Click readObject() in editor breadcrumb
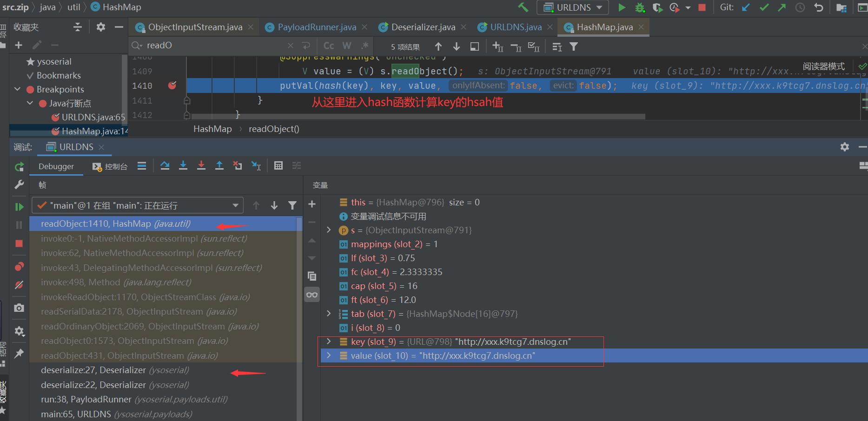This screenshot has width=868, height=421. [274, 129]
